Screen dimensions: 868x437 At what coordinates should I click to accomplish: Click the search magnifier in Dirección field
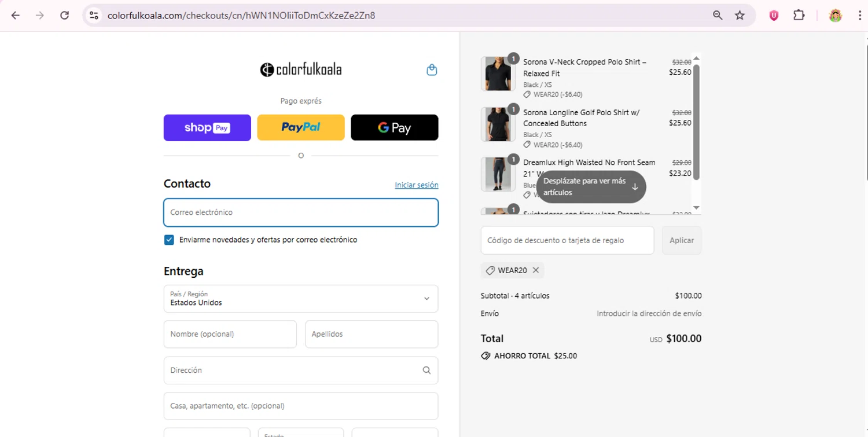click(x=426, y=370)
